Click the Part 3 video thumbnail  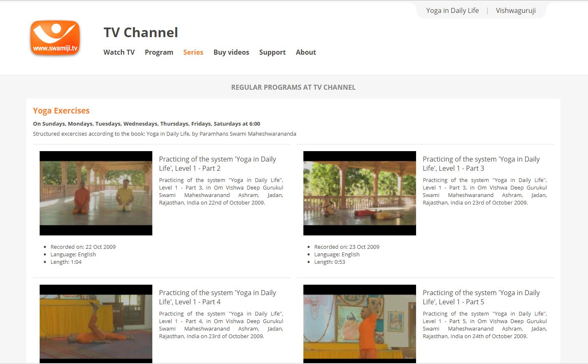click(x=359, y=193)
